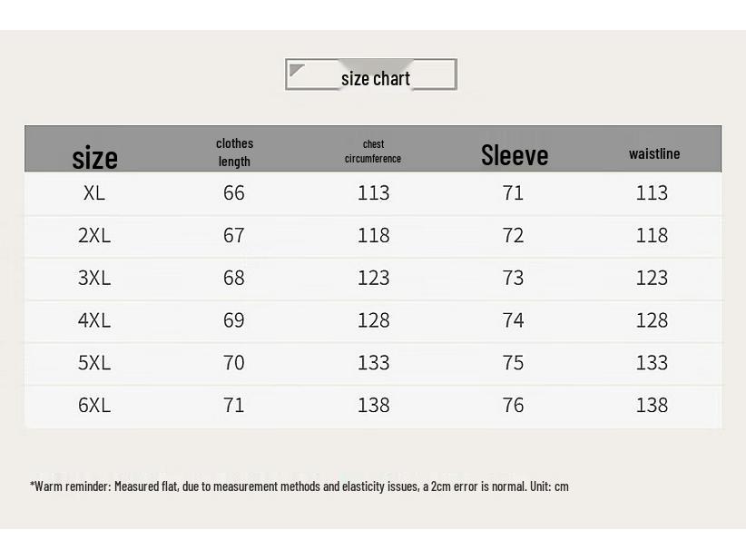
Task: Select the 5XL clothes length value 70
Action: pos(233,363)
